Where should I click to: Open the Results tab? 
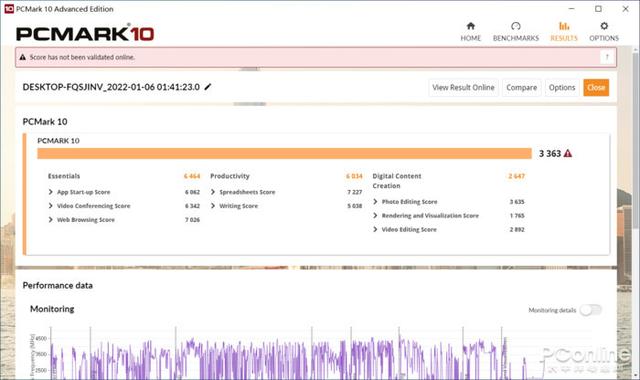pyautogui.click(x=564, y=32)
